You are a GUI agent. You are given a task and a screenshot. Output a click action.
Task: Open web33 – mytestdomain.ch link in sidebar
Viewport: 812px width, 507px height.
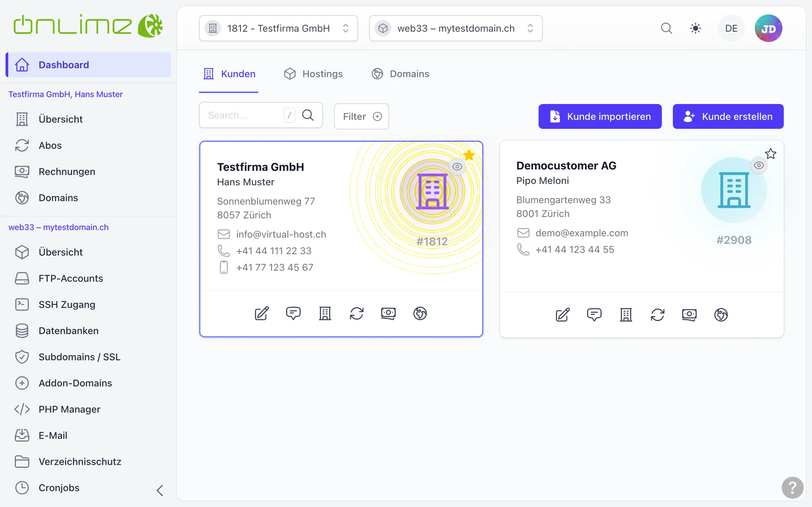click(59, 227)
